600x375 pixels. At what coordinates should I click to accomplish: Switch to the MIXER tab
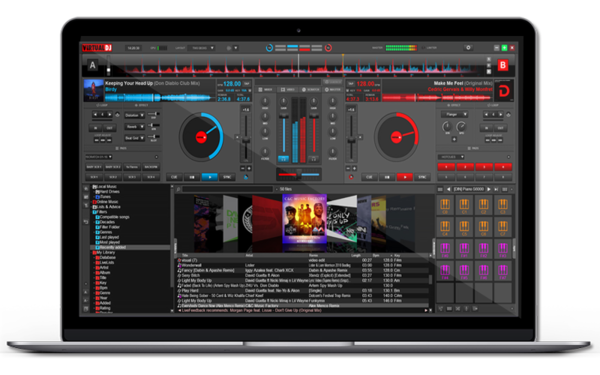point(265,90)
